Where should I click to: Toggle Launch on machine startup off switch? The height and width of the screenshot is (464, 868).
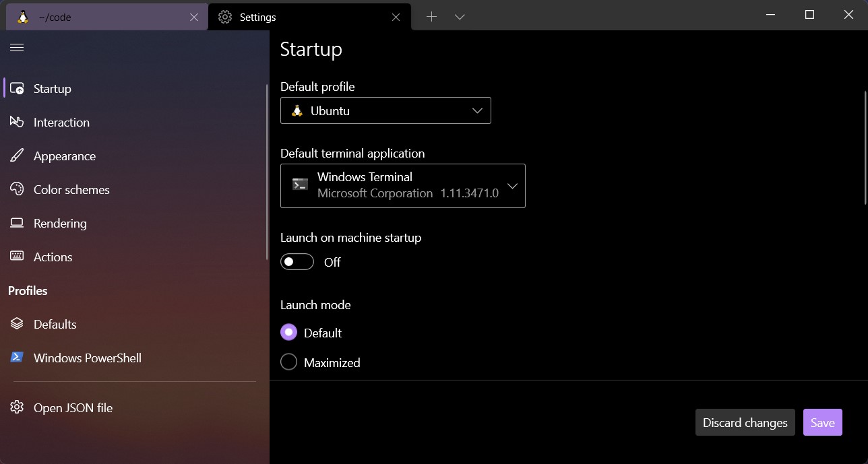pos(297,261)
